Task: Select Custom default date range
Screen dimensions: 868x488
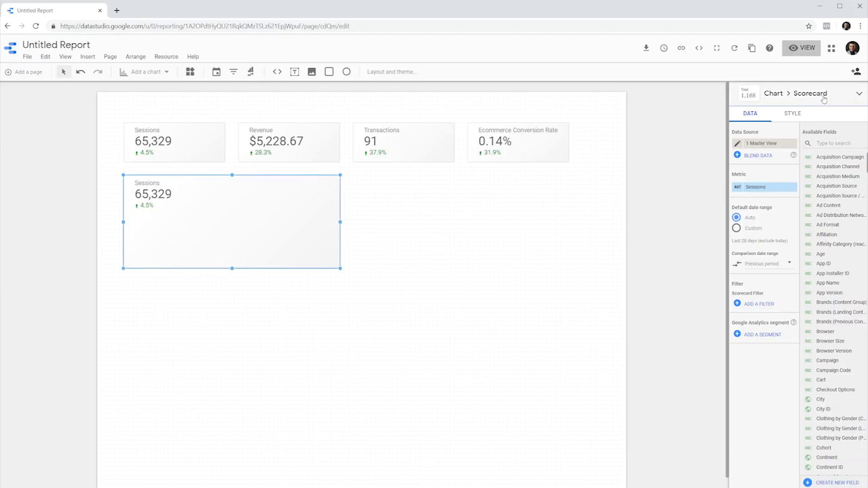Action: (736, 228)
